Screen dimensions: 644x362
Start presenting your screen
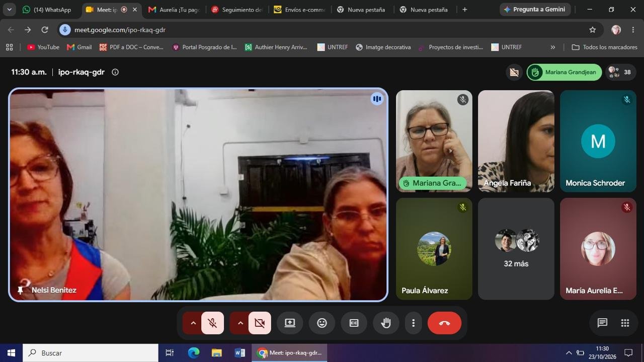290,323
